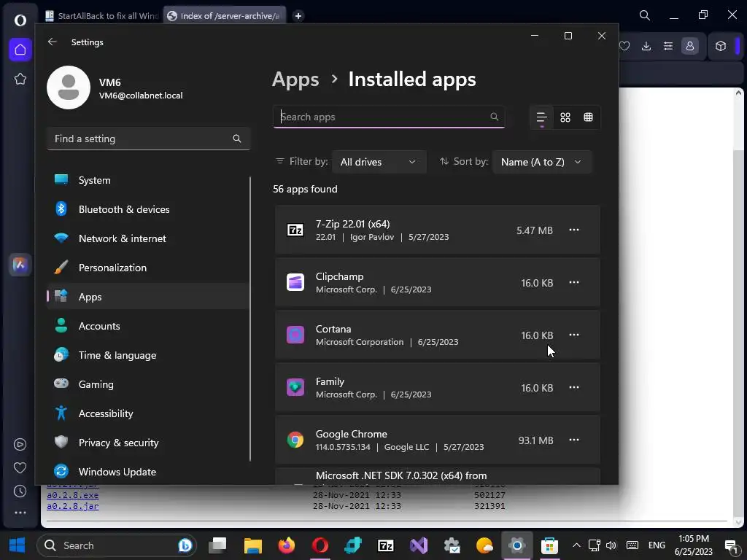Open Bluetooth & devices settings
The height and width of the screenshot is (560, 747).
coord(147,209)
